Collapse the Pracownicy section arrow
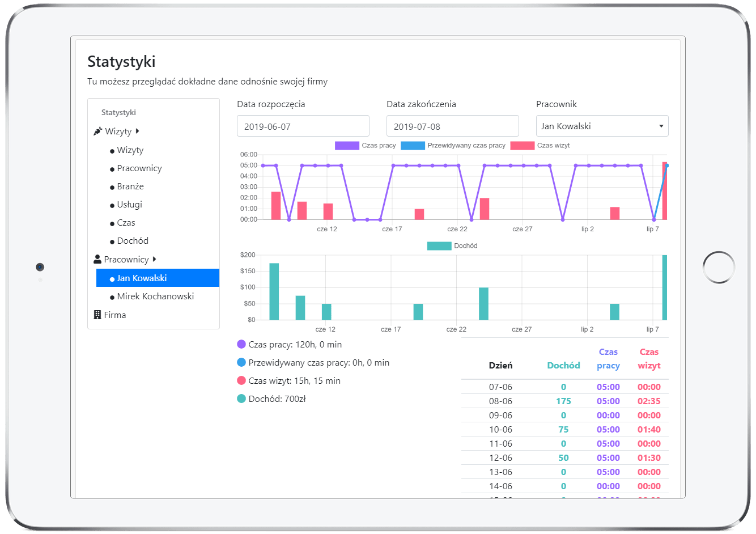Screen dimensions: 756x534 click(154, 260)
